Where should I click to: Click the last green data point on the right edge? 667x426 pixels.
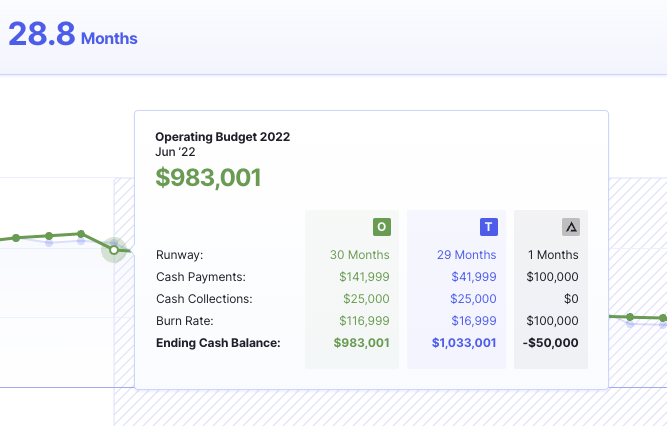coord(662,319)
